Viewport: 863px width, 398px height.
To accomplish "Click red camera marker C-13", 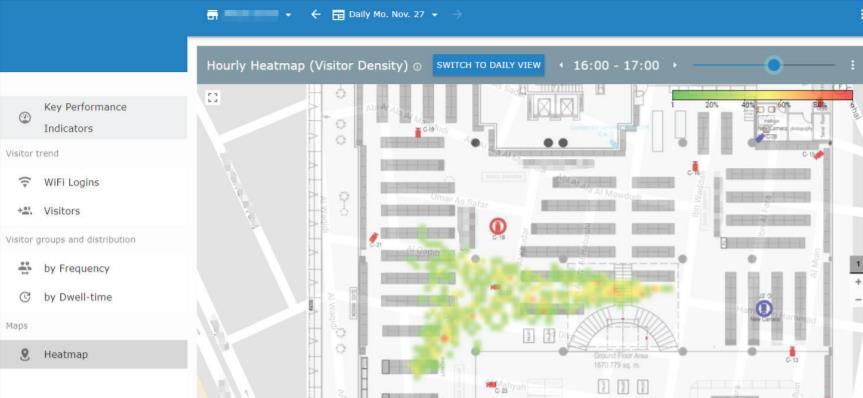I will pos(793,352).
